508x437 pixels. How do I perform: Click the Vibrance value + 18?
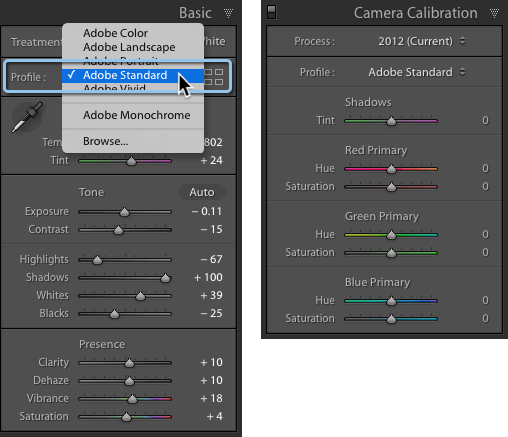[x=211, y=398]
